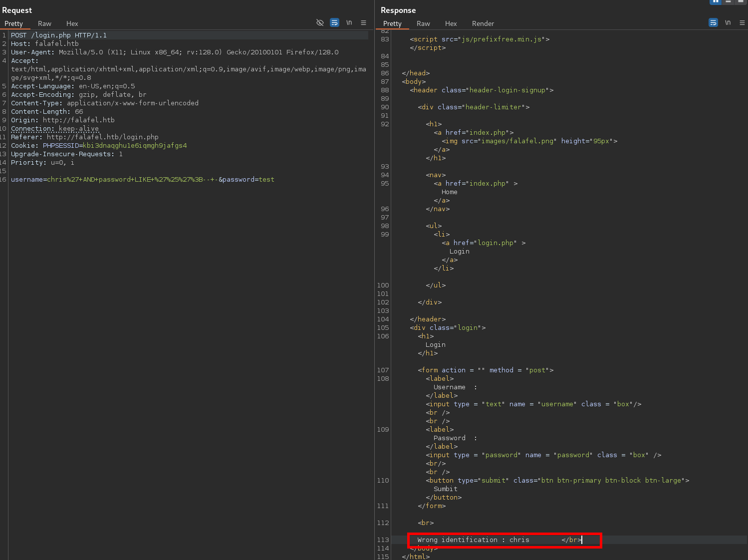
Task: Toggle the \n newline display in the Response panel
Action: 728,23
